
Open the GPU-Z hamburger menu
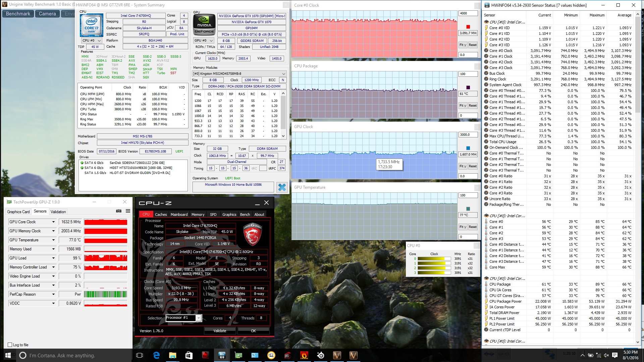point(128,211)
